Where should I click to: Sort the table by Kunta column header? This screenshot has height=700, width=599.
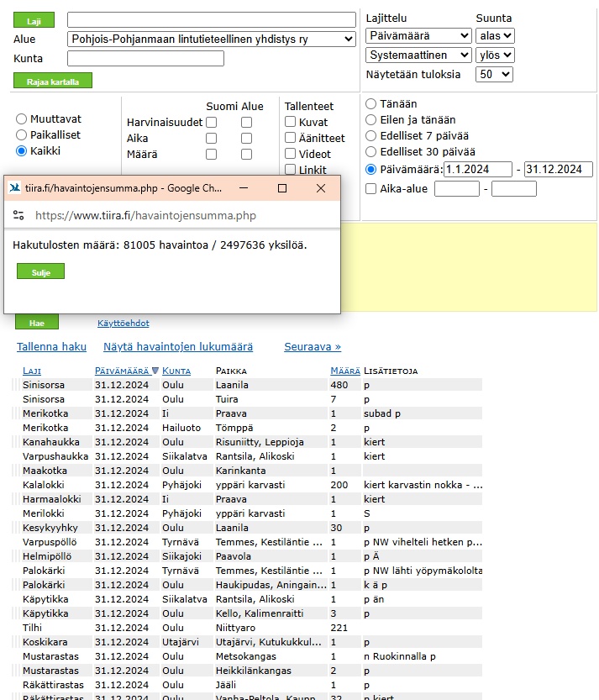pyautogui.click(x=176, y=371)
